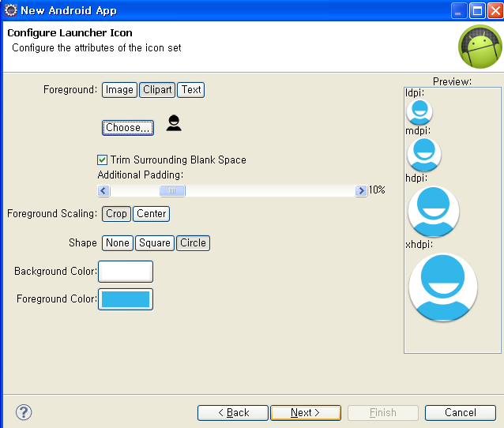504x428 pixels.
Task: Click the Configure Launcher Icon heading
Action: (x=70, y=33)
